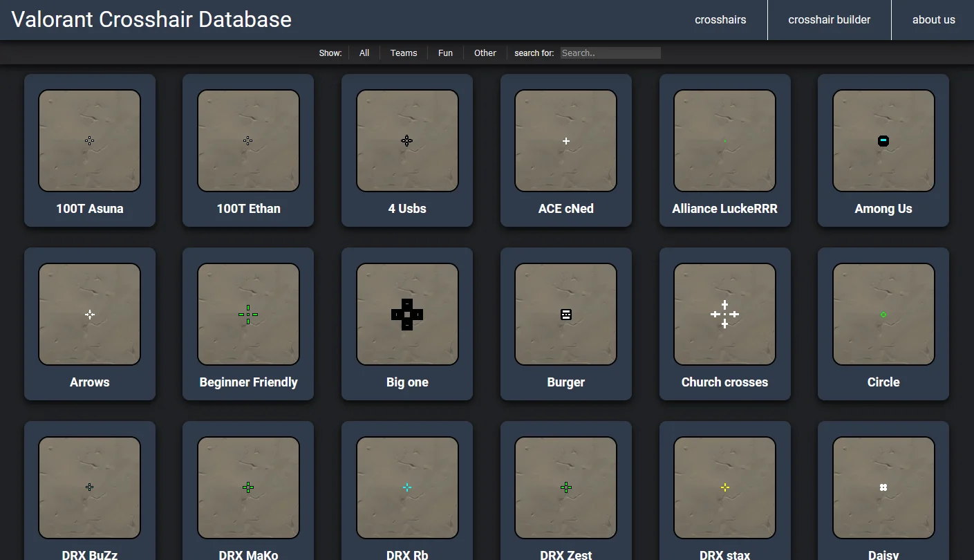View the Among Us crosshair preview
The image size is (974, 560).
883,140
